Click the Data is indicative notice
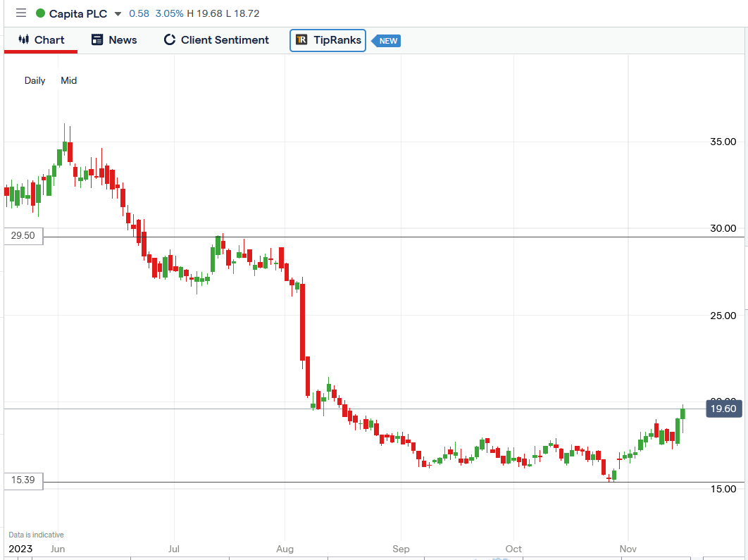 (36, 535)
